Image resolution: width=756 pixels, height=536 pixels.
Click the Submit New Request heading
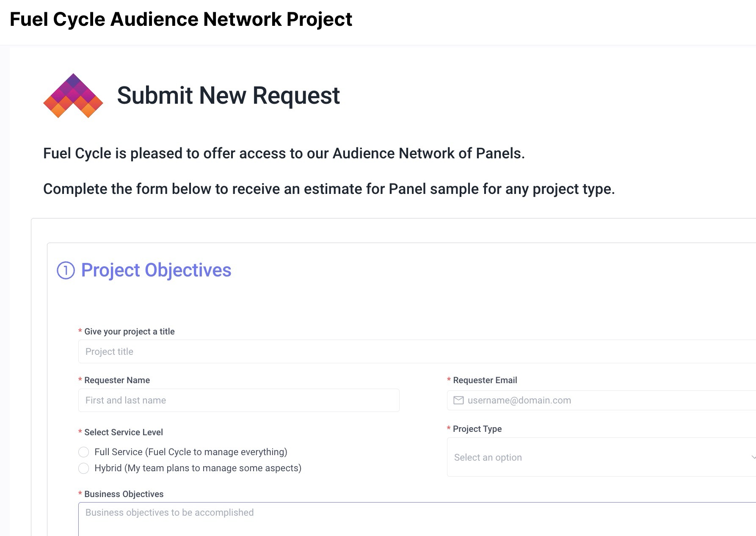pos(228,95)
